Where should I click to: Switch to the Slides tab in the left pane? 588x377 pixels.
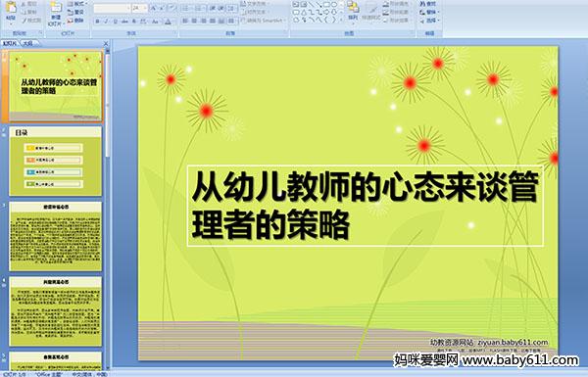[10, 43]
